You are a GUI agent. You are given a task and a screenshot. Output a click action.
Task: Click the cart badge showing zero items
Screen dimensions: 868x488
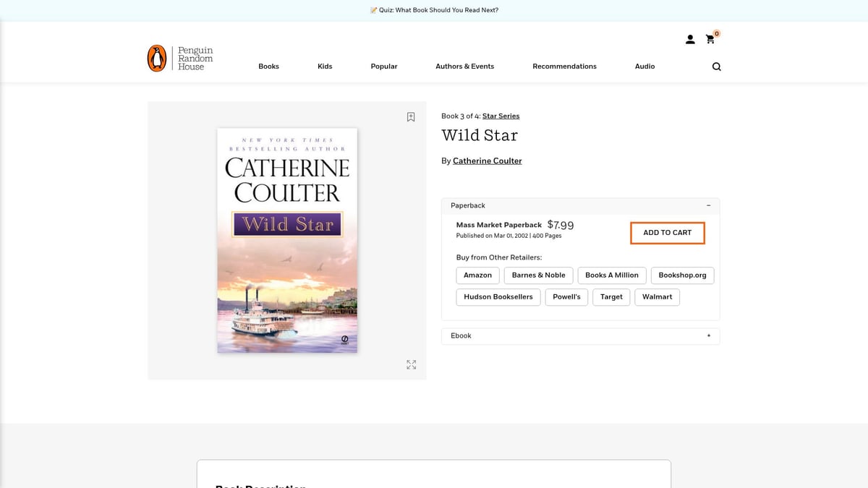(716, 33)
